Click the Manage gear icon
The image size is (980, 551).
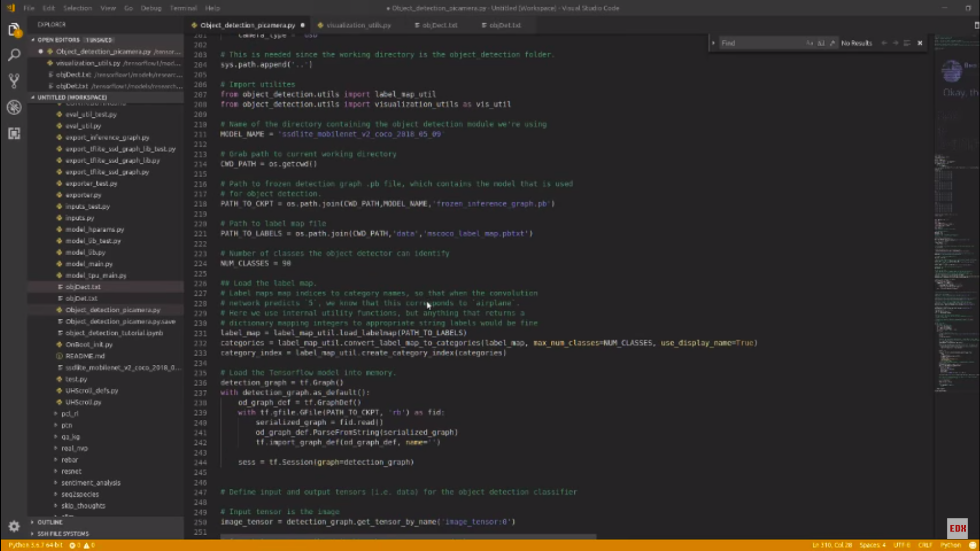14,526
